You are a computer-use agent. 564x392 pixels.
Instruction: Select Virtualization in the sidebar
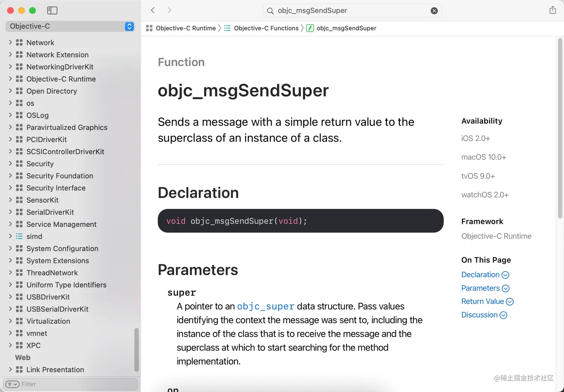pos(48,321)
